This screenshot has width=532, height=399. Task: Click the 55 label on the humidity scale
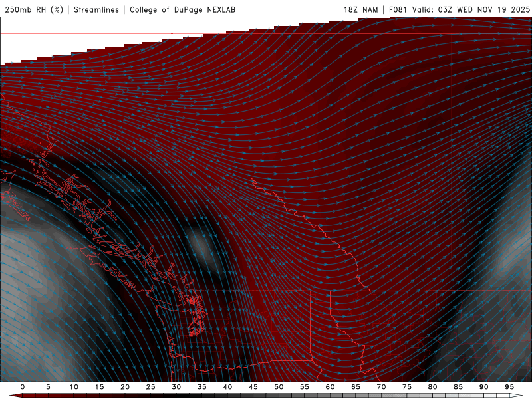pyautogui.click(x=305, y=387)
